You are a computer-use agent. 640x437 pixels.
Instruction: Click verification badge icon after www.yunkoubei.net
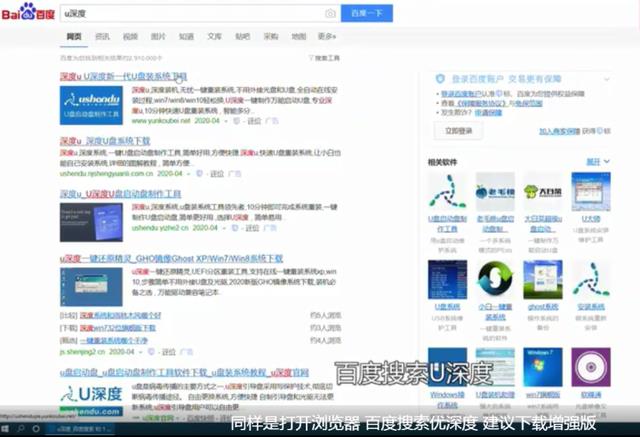[236, 121]
